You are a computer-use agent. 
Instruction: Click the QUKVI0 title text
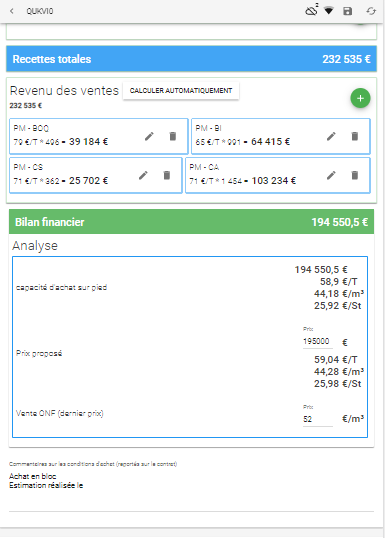tap(40, 11)
